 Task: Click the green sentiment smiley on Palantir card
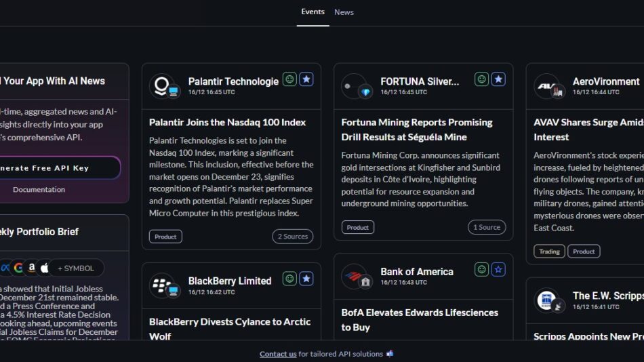[289, 79]
